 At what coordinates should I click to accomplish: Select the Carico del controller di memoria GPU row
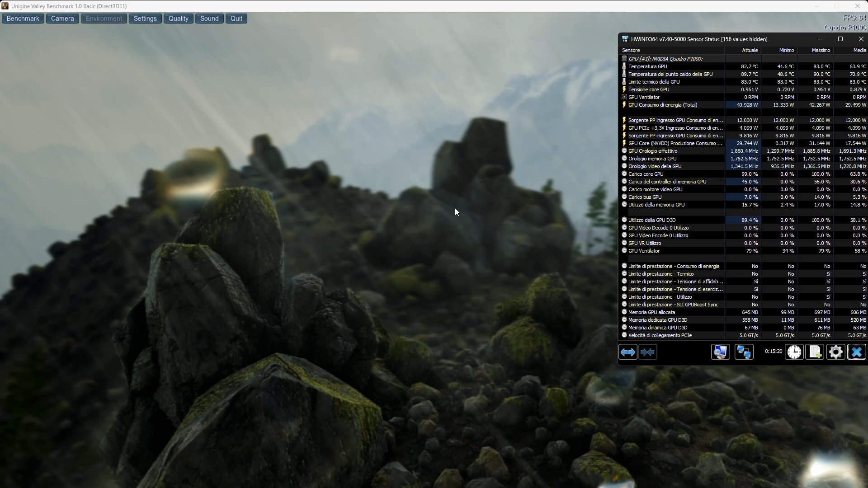point(743,182)
